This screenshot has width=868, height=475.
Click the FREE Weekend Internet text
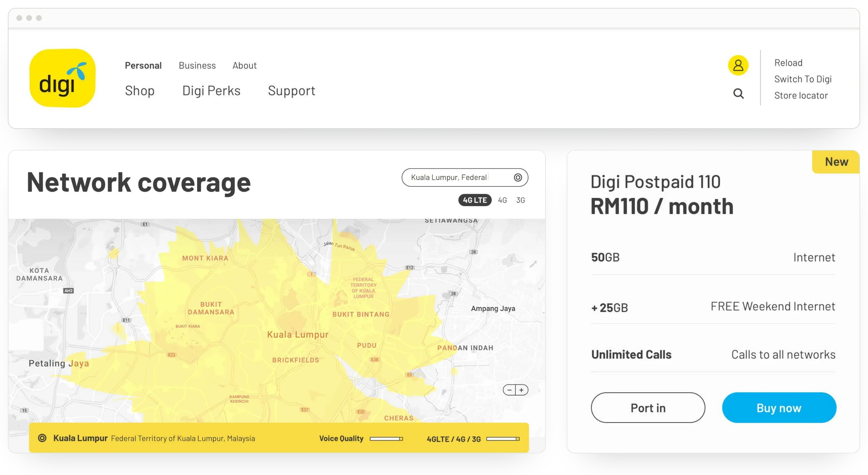click(773, 306)
